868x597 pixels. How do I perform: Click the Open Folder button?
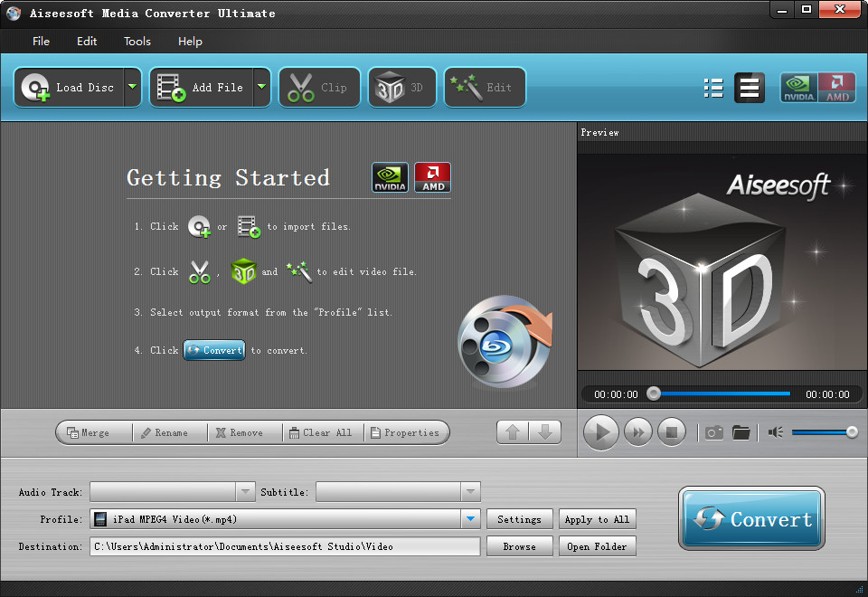(x=597, y=546)
